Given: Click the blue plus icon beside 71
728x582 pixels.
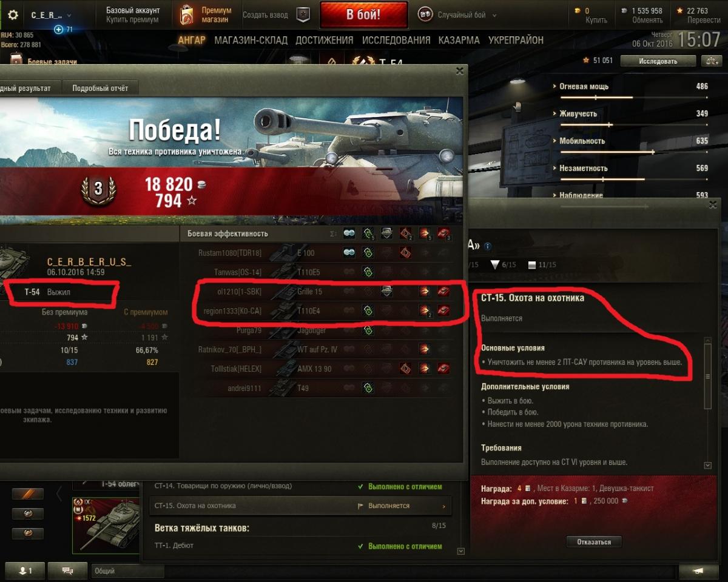Looking at the screenshot, I should point(58,29).
